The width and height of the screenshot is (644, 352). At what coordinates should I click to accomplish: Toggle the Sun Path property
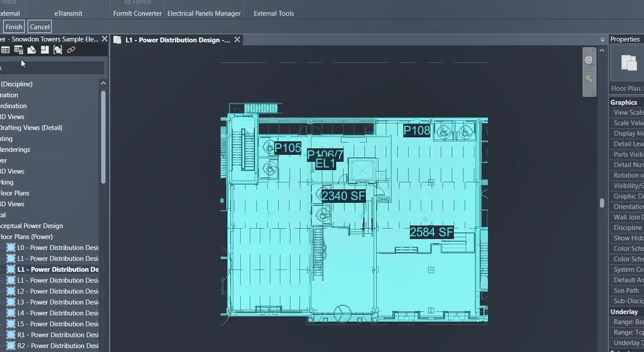pyautogui.click(x=627, y=290)
